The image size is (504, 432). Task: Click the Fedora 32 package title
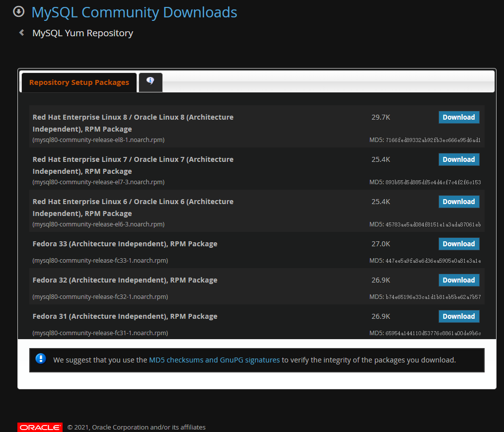pyautogui.click(x=125, y=280)
